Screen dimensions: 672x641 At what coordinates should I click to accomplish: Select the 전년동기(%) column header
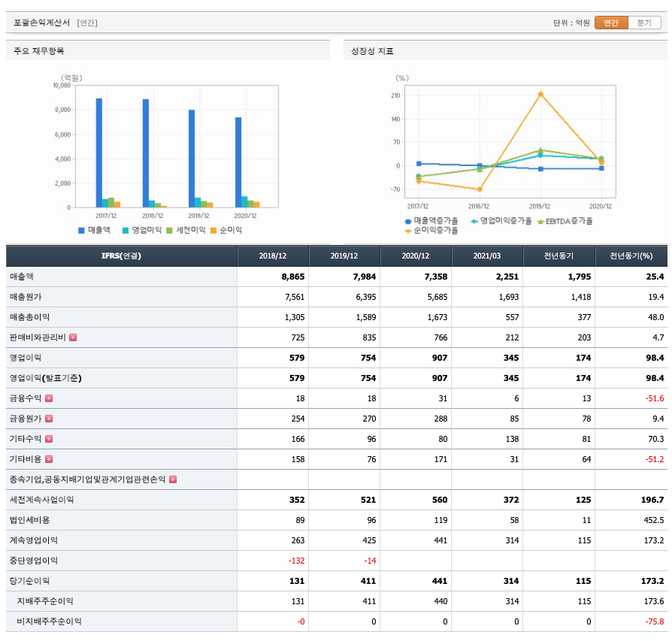point(631,255)
